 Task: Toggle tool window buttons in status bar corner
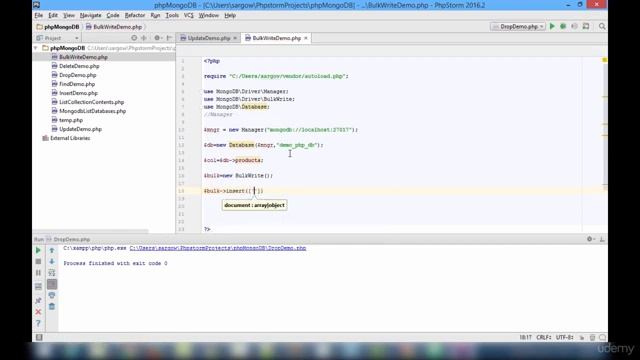[x=39, y=337]
